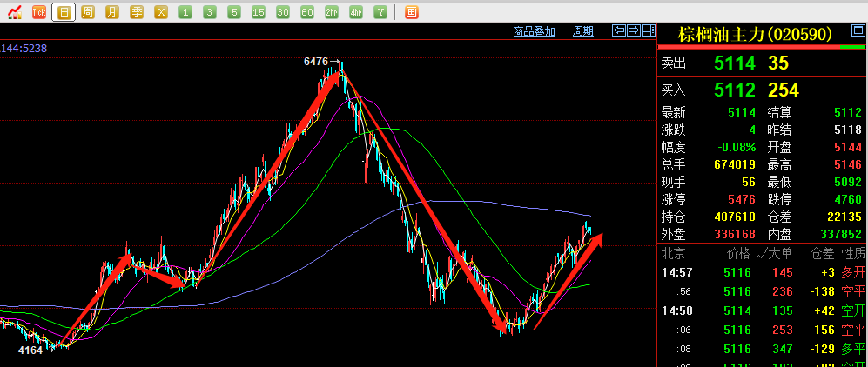Click the 涨停 value 5476
Viewport: 868px width, 367px height.
(742, 199)
